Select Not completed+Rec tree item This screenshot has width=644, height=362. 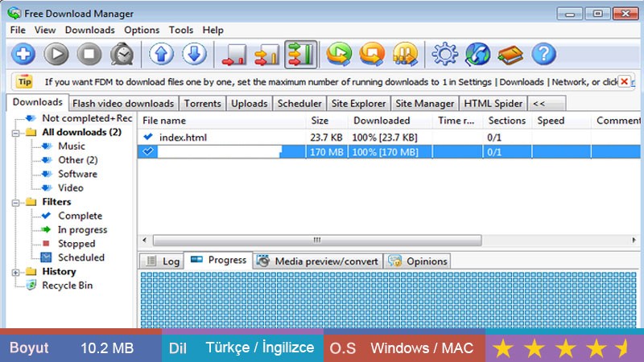pos(87,118)
